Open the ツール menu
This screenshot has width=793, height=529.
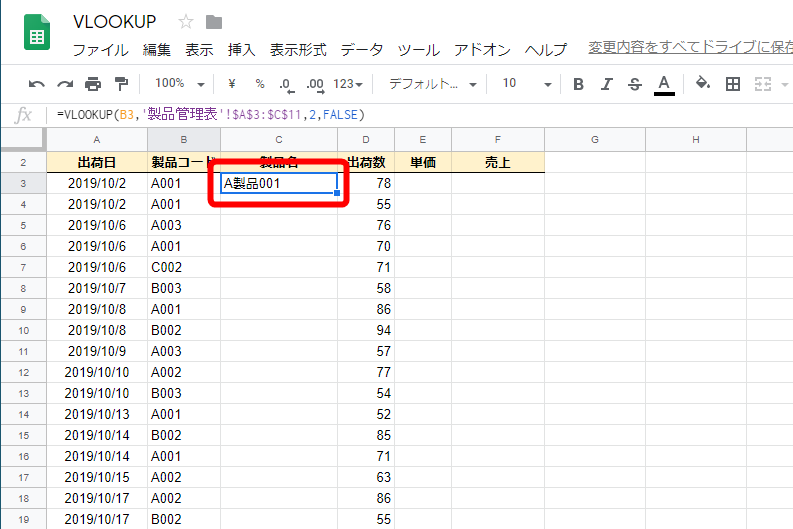419,50
